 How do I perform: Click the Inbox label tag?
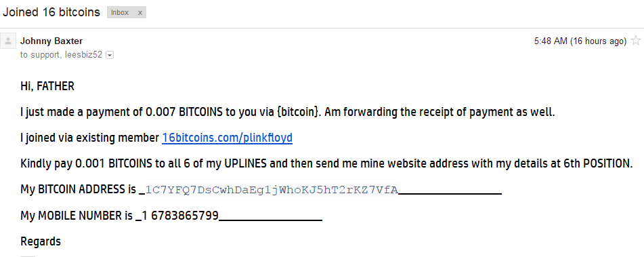click(x=120, y=13)
